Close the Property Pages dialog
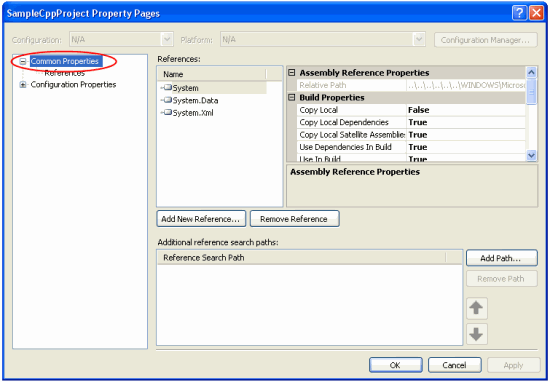This screenshot has height=382, width=550. pyautogui.click(x=536, y=13)
